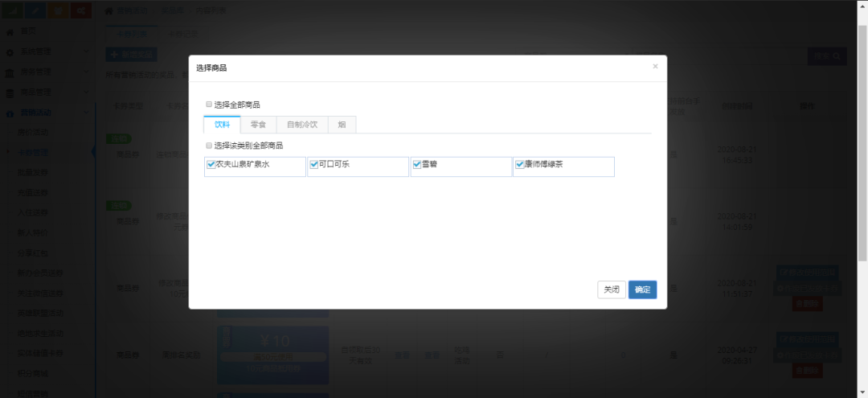The image size is (868, 398).
Task: Click the bank icon beside 财务管理
Action: (10, 72)
